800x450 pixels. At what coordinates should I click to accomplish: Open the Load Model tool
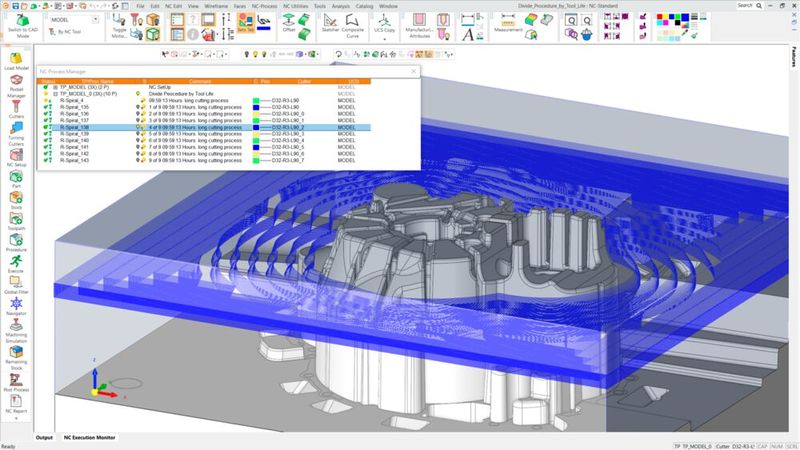coord(16,61)
